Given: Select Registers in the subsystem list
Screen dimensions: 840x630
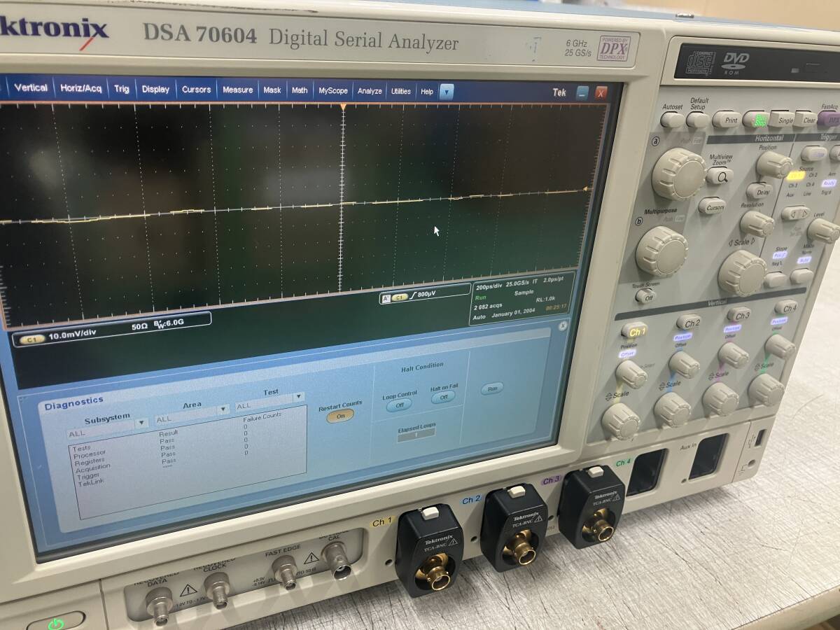Looking at the screenshot, I should click(x=90, y=461).
